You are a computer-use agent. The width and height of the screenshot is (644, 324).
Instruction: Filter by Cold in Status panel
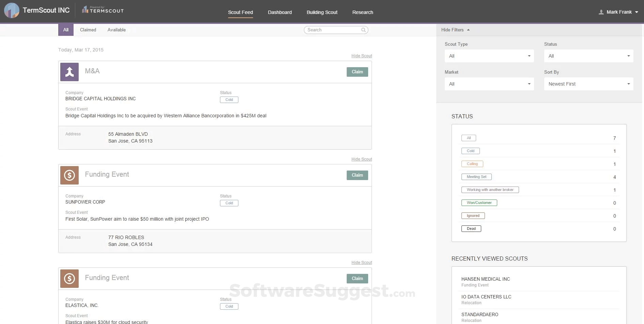471,151
